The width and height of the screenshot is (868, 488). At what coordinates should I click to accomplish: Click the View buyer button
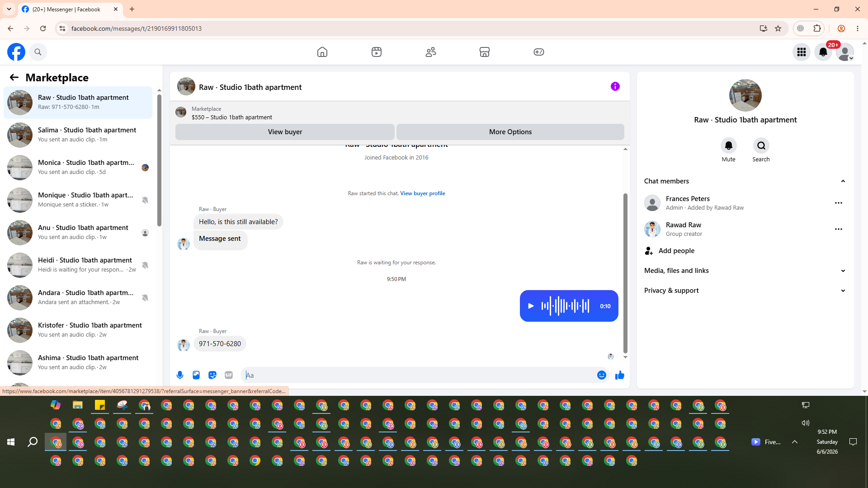point(285,131)
